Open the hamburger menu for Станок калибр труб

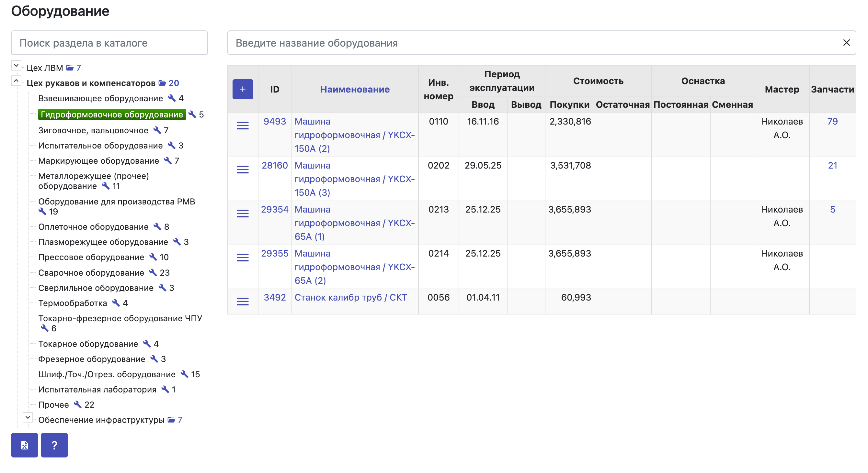tap(243, 302)
